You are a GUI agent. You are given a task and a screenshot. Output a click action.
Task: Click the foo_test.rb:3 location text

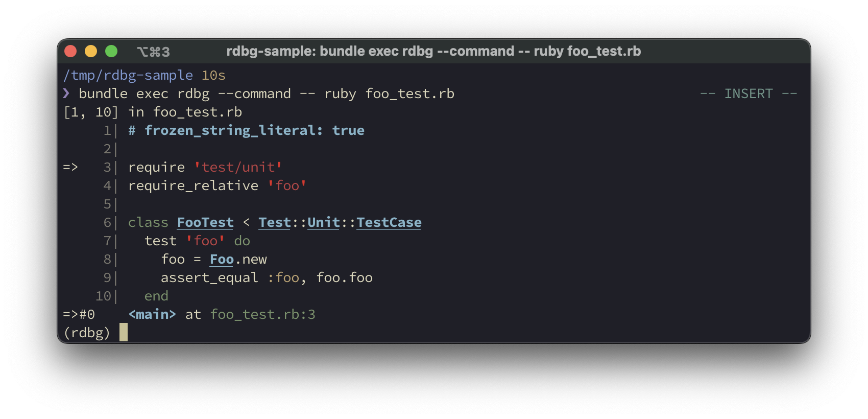click(x=263, y=314)
